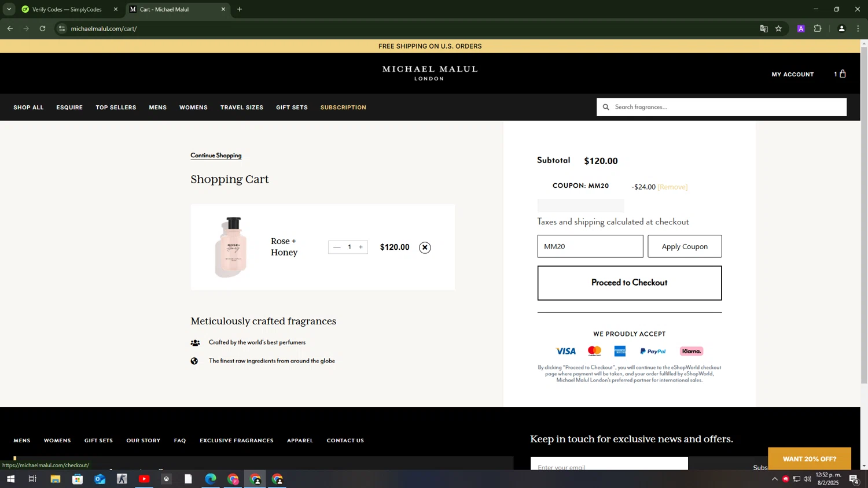Open the ESQUIRE menu item
This screenshot has width=868, height=488.
[69, 108]
